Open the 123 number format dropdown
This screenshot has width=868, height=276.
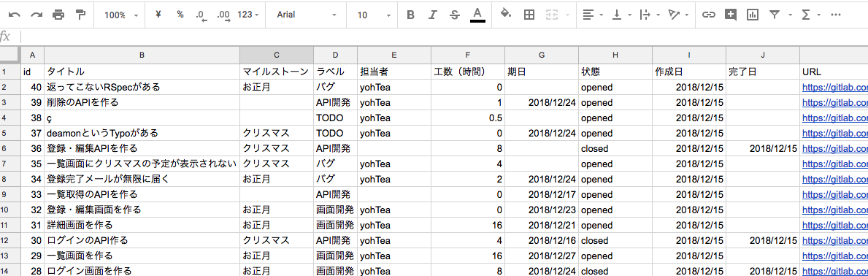point(247,15)
